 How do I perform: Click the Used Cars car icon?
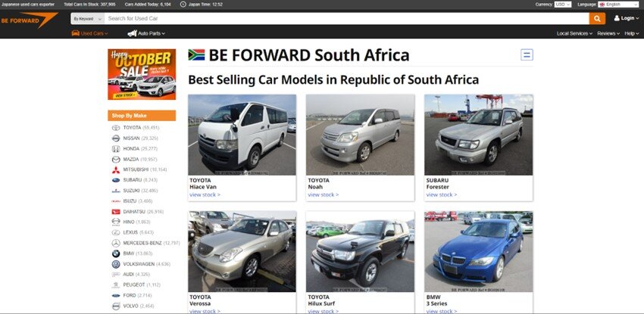point(76,33)
